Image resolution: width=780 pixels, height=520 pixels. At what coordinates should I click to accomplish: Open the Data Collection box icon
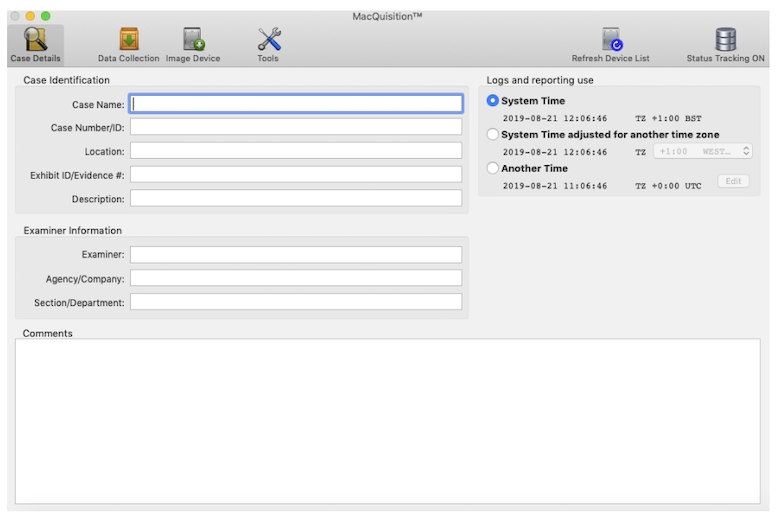[129, 39]
